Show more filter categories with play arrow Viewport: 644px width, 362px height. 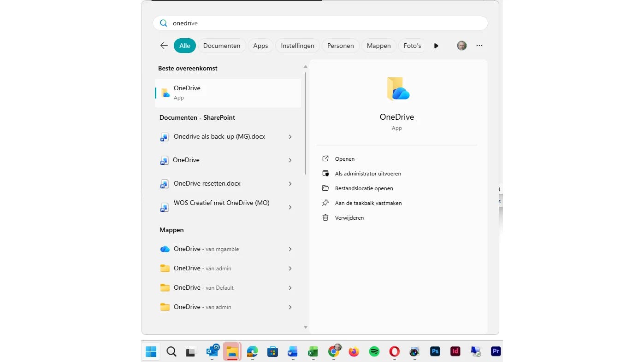[436, 46]
